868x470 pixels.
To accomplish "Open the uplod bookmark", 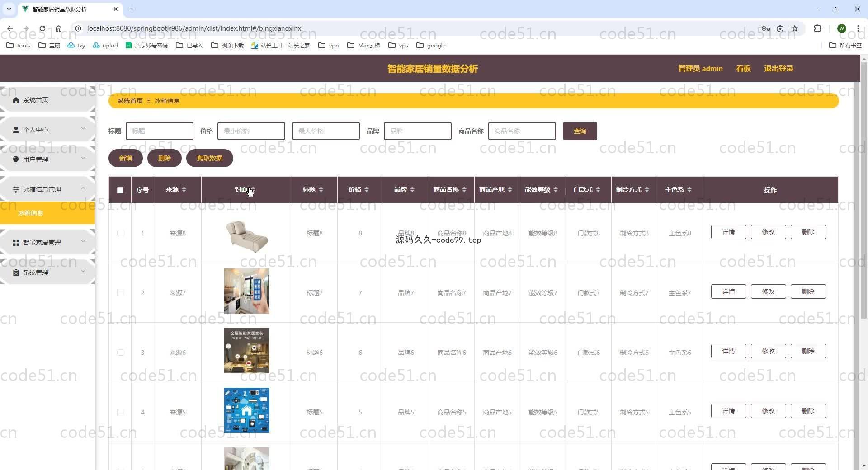I will 105,45.
